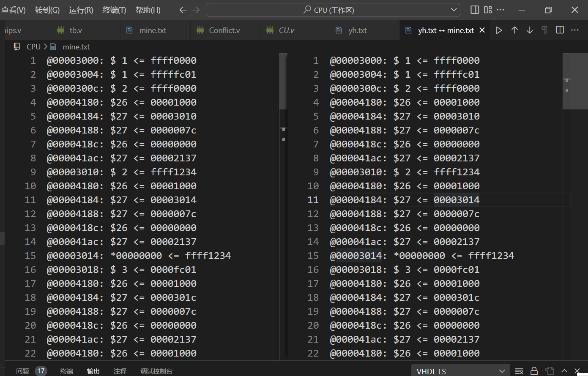Click the run play icon in editor toolbar
The width and height of the screenshot is (588, 376).
pos(499,30)
